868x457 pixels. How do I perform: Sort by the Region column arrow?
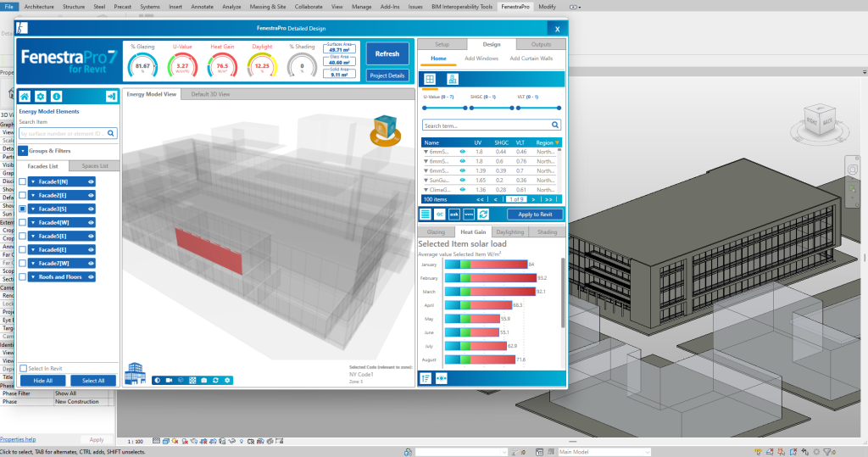557,143
